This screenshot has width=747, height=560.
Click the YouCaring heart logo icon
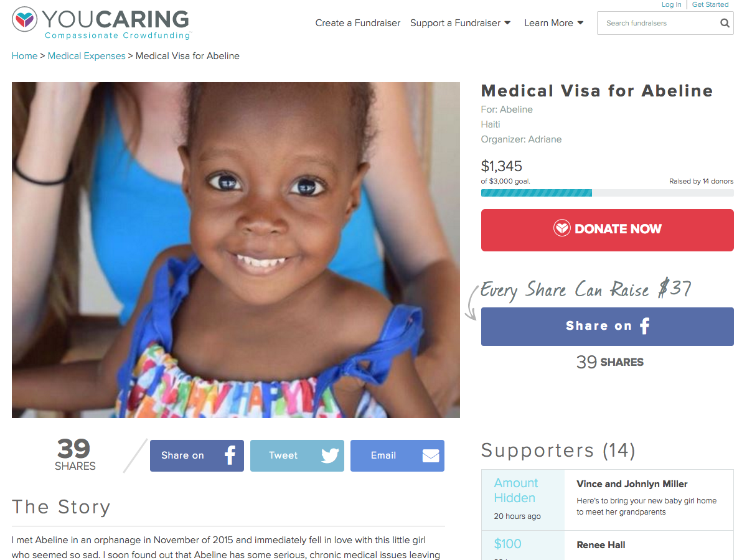click(x=25, y=19)
